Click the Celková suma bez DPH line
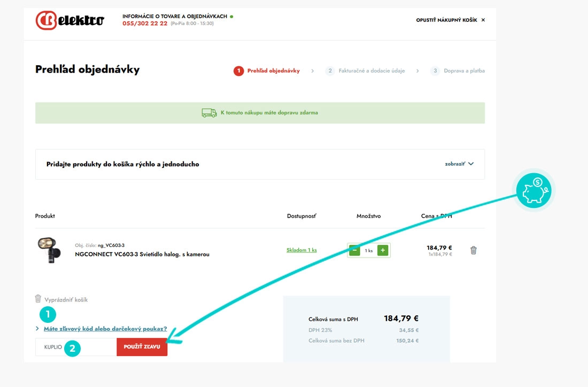 (363, 340)
